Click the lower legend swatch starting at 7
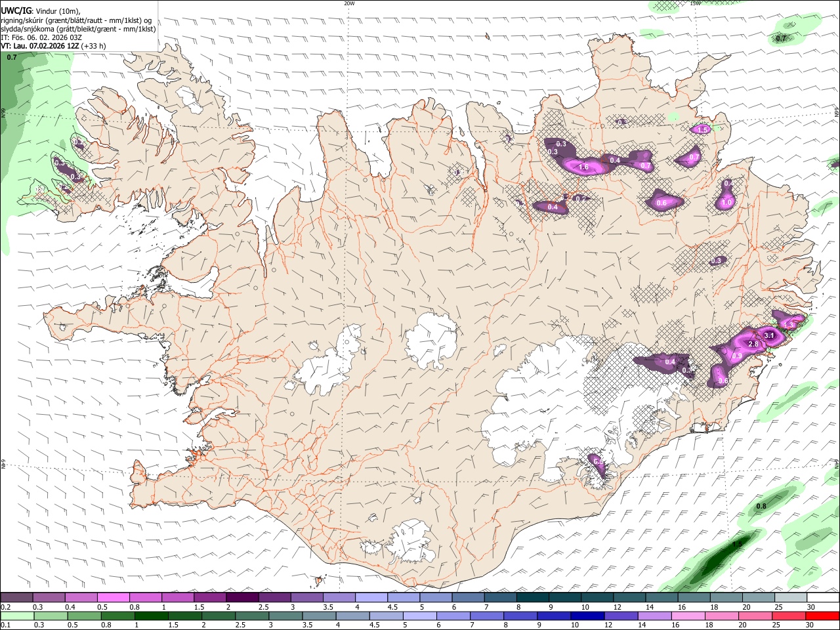The height and width of the screenshot is (630, 840). (x=486, y=616)
